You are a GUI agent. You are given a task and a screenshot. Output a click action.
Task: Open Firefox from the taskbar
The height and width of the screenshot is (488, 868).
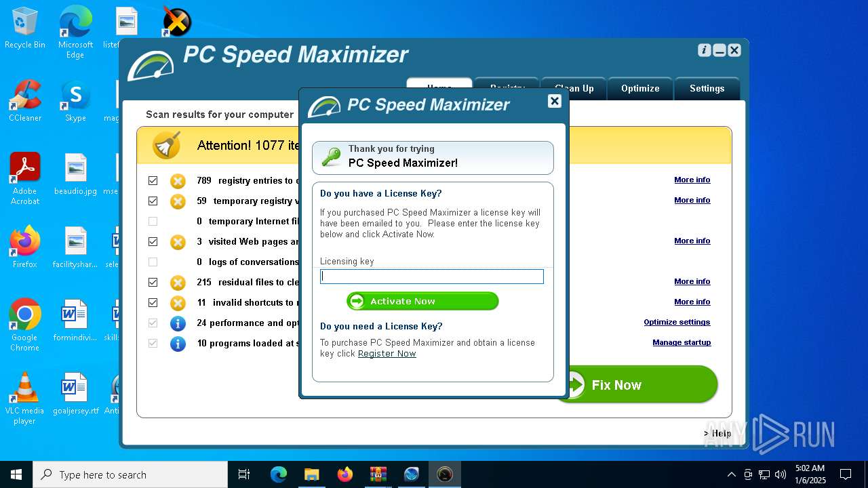pos(345,474)
